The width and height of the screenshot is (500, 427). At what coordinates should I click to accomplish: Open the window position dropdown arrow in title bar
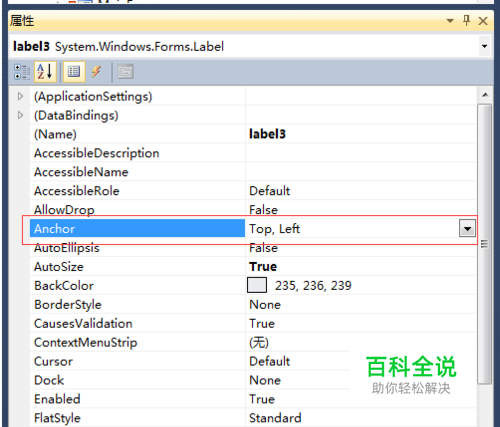pyautogui.click(x=450, y=21)
